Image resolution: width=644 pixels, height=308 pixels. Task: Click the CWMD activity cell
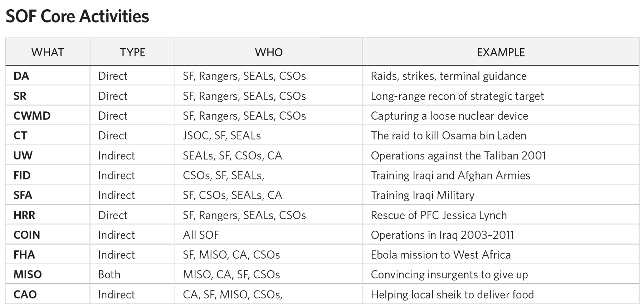pos(32,116)
